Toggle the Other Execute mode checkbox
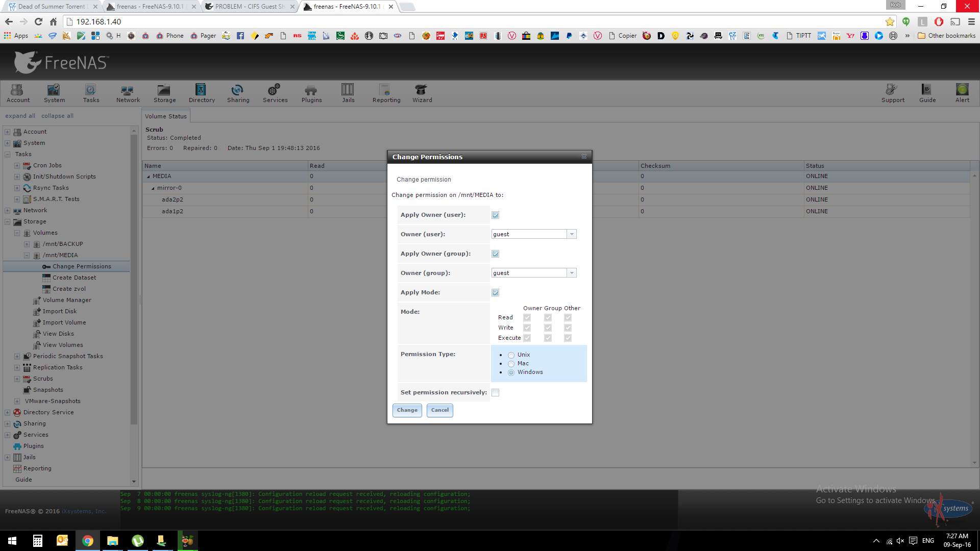Image resolution: width=980 pixels, height=551 pixels. pyautogui.click(x=568, y=338)
